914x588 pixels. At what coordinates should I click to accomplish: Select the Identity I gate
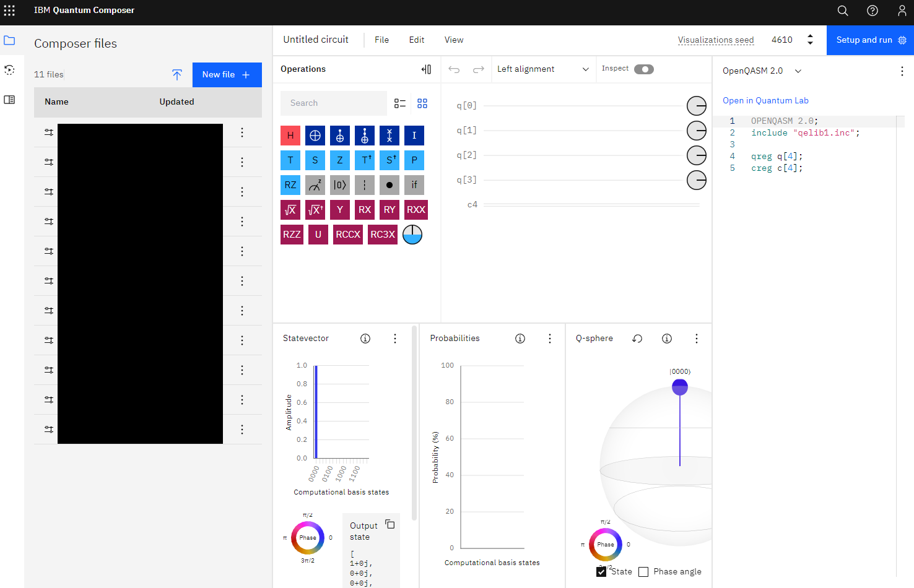(x=414, y=136)
